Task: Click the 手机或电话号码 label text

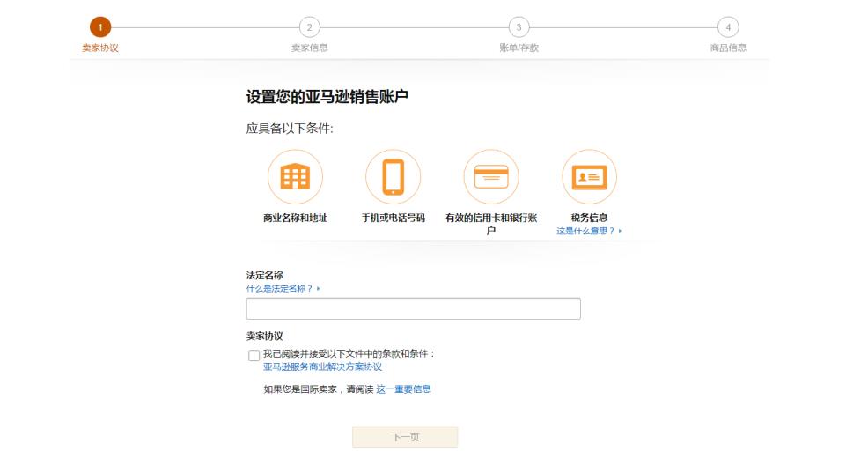Action: 393,218
